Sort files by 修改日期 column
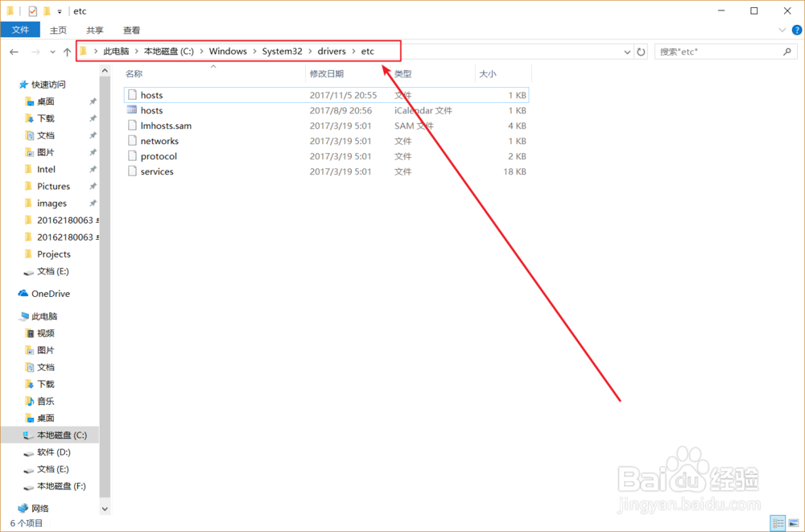805x532 pixels. pyautogui.click(x=327, y=74)
